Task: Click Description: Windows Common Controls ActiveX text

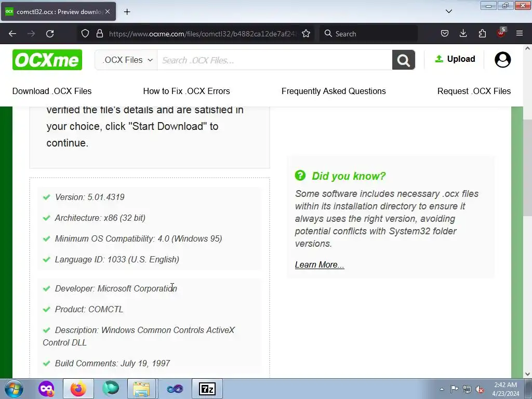Action: pos(145,330)
